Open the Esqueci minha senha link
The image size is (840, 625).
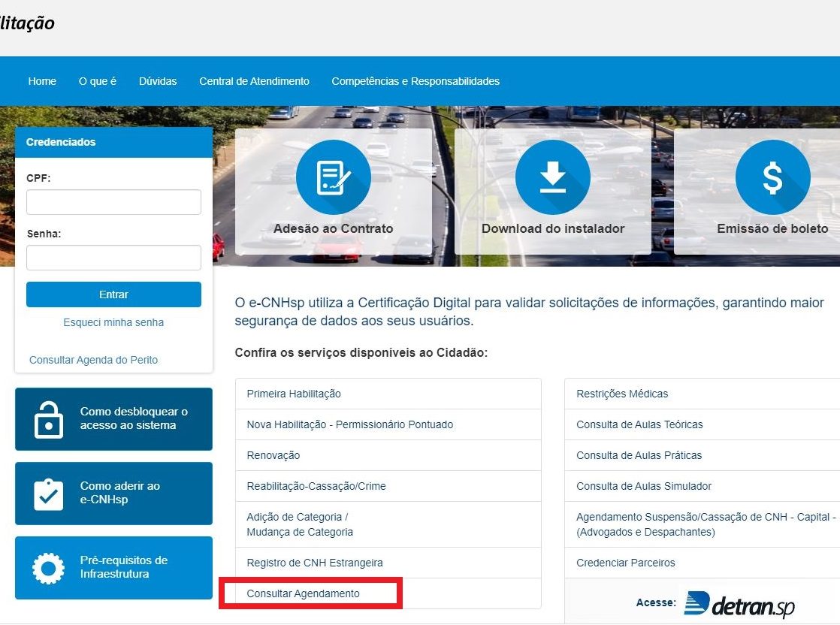113,322
